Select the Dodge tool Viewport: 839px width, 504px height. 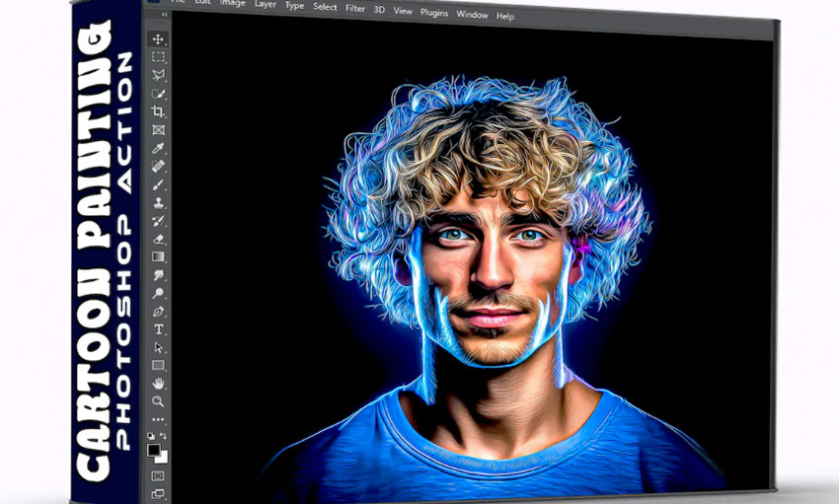click(158, 293)
